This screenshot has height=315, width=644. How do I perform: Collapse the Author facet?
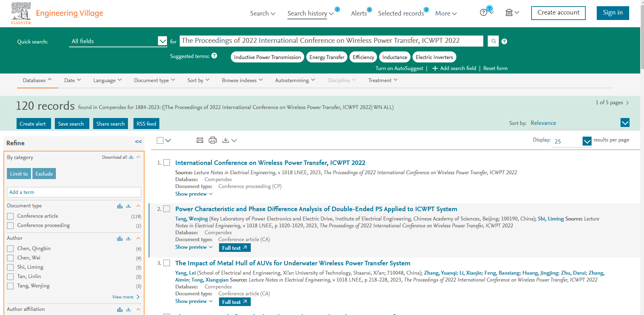[138, 238]
